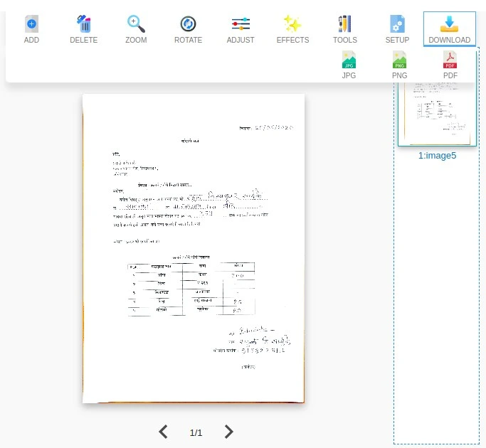This screenshot has width=486, height=448.
Task: Click the 1/1 page indicator
Action: [x=196, y=432]
